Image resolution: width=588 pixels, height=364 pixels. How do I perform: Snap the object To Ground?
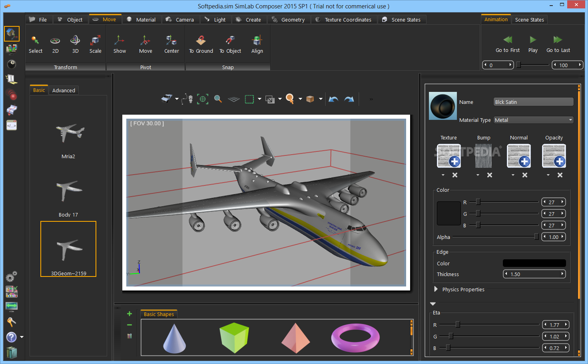[x=201, y=44]
